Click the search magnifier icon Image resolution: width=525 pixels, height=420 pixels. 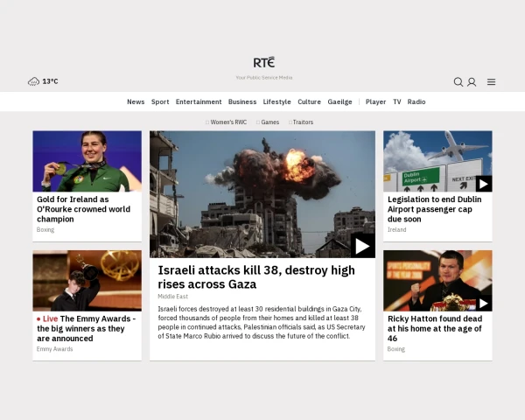click(x=458, y=82)
